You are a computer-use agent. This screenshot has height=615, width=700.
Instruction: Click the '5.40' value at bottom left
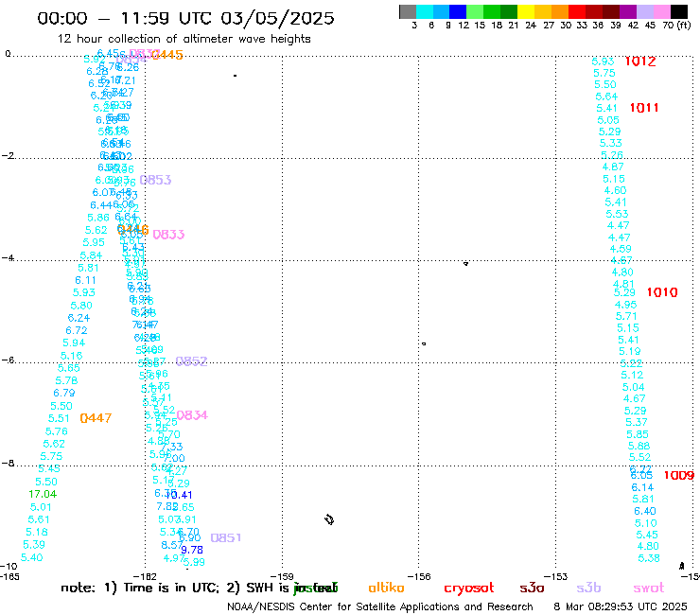tap(32, 558)
